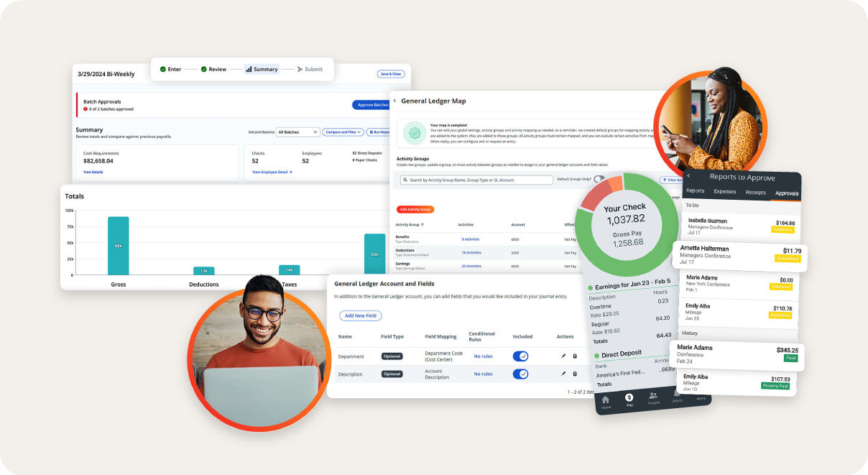Open the Receipts tab
The height and width of the screenshot is (475, 868).
pos(756,191)
